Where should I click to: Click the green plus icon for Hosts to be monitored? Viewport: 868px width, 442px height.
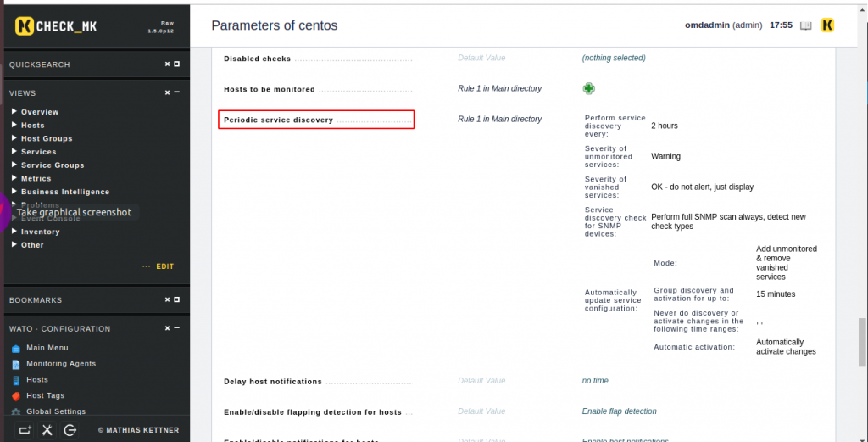[588, 88]
